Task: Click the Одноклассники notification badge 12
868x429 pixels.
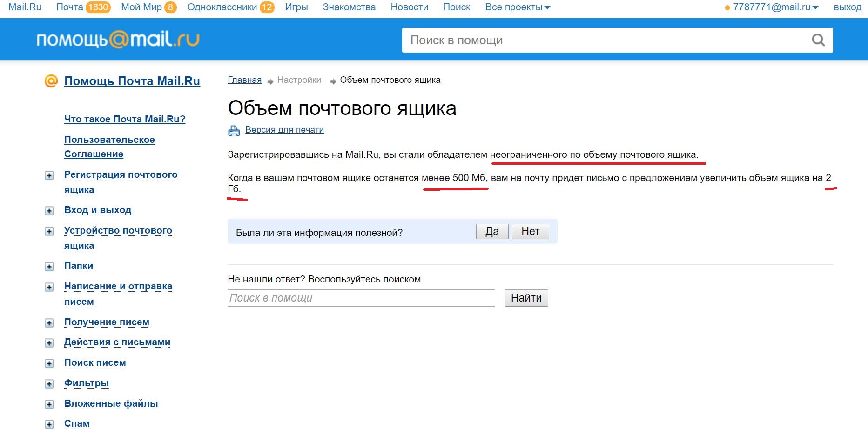Action: [x=267, y=7]
